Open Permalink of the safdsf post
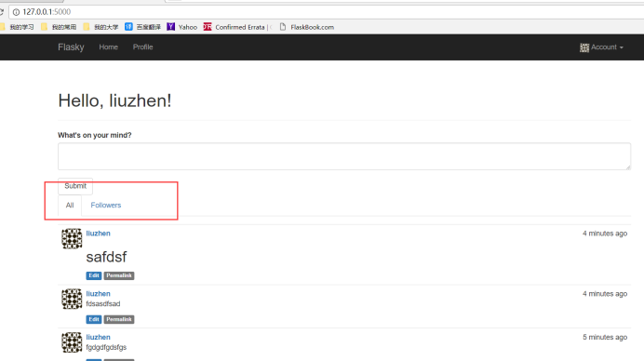 tap(119, 275)
